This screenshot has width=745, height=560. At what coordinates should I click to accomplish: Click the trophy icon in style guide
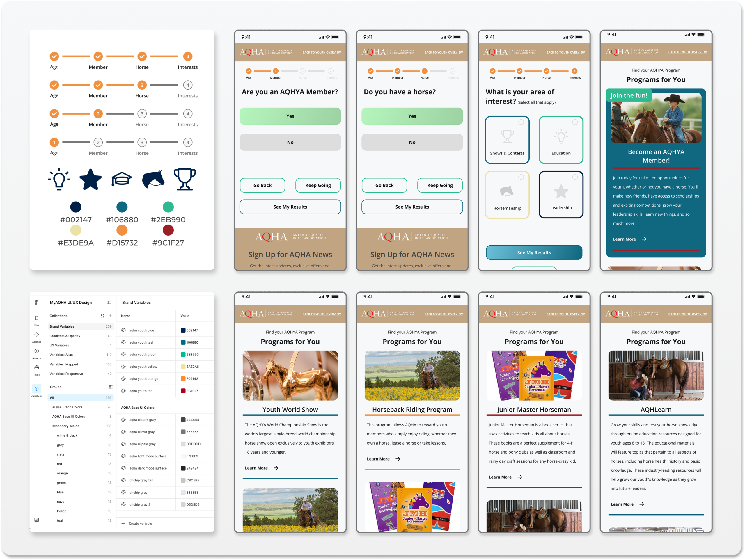(185, 179)
